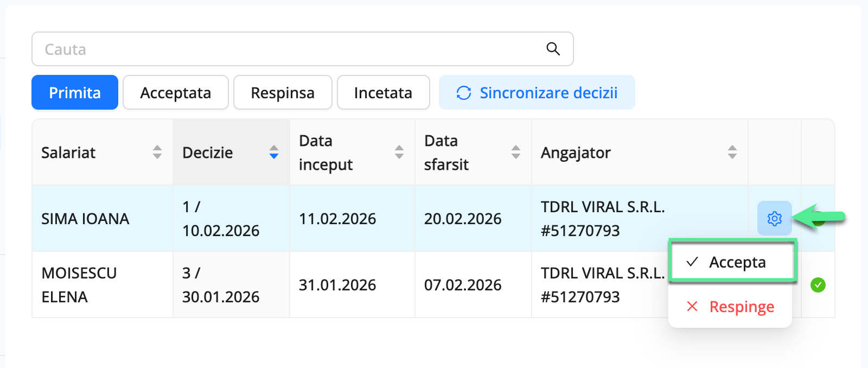Toggle sort arrows on Decizie column
Screen dimensions: 868x368
click(x=274, y=152)
